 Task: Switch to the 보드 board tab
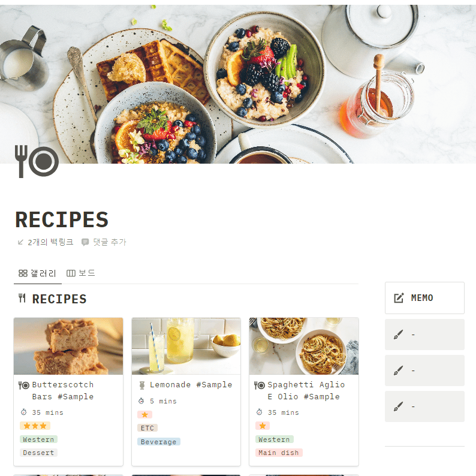coord(81,273)
